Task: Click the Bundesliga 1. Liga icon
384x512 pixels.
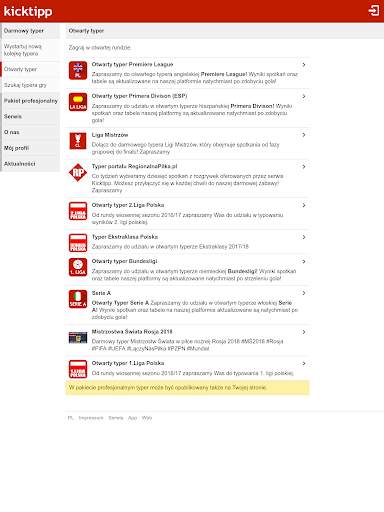Action: (x=78, y=267)
